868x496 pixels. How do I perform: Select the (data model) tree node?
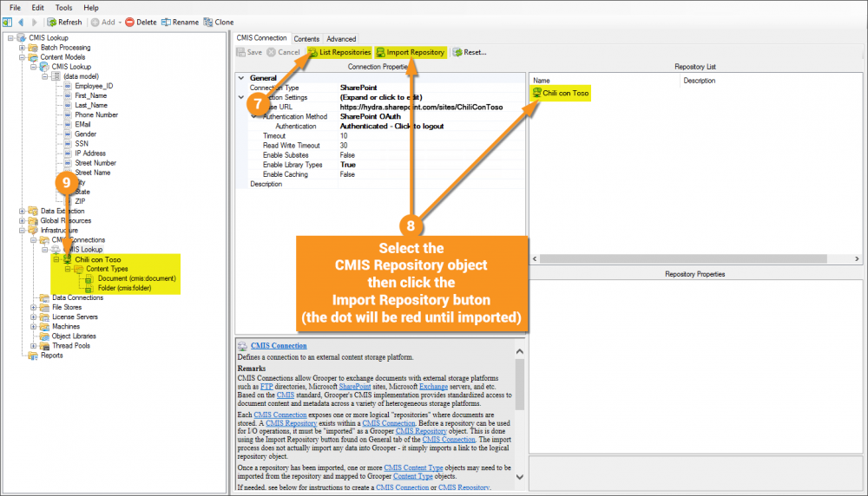click(x=81, y=76)
